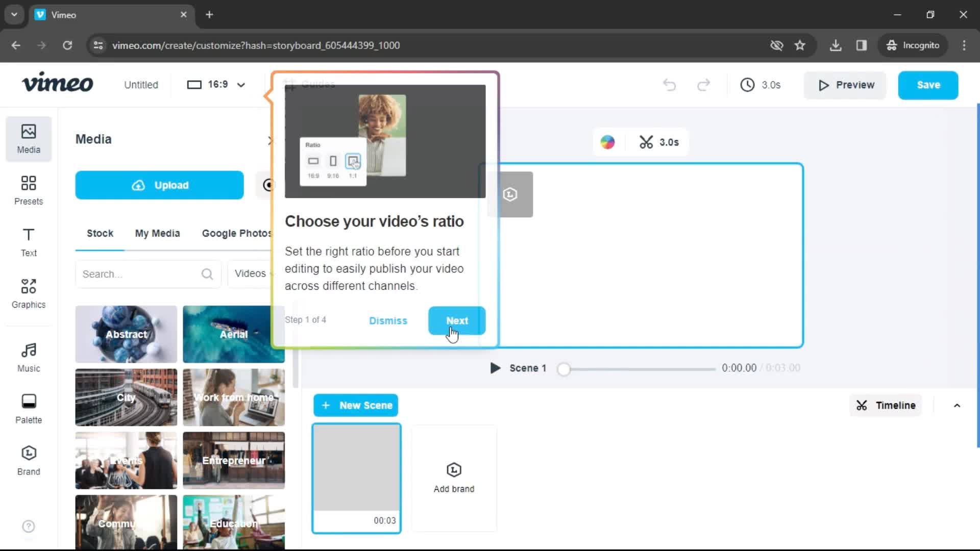Click the scissors trim 3.0s control
This screenshot has width=980, height=551.
(x=659, y=142)
